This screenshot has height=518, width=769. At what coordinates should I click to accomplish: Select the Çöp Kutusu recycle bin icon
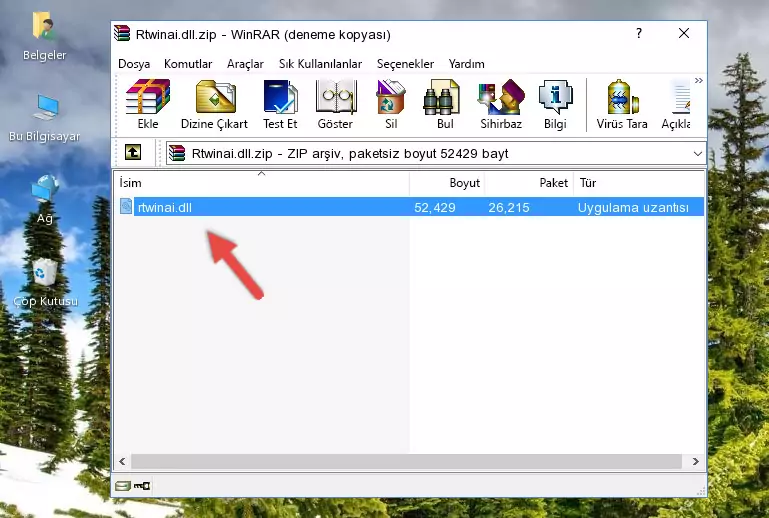pyautogui.click(x=45, y=282)
